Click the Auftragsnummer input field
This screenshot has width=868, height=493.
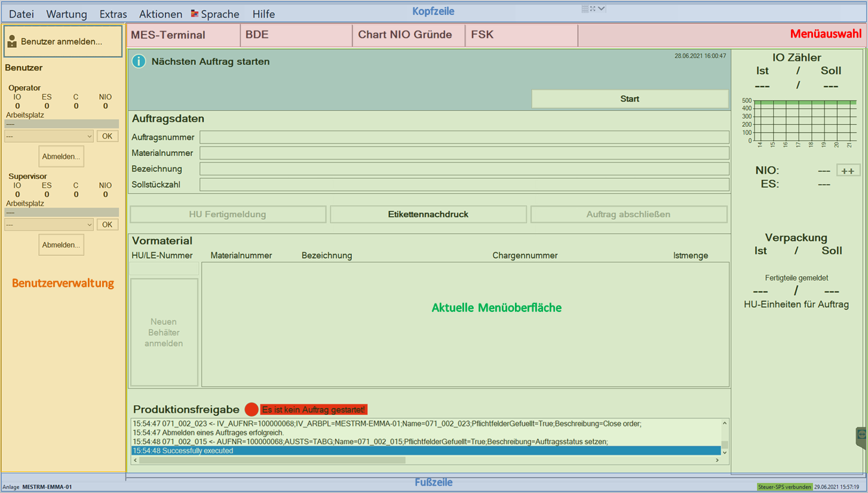pyautogui.click(x=464, y=137)
